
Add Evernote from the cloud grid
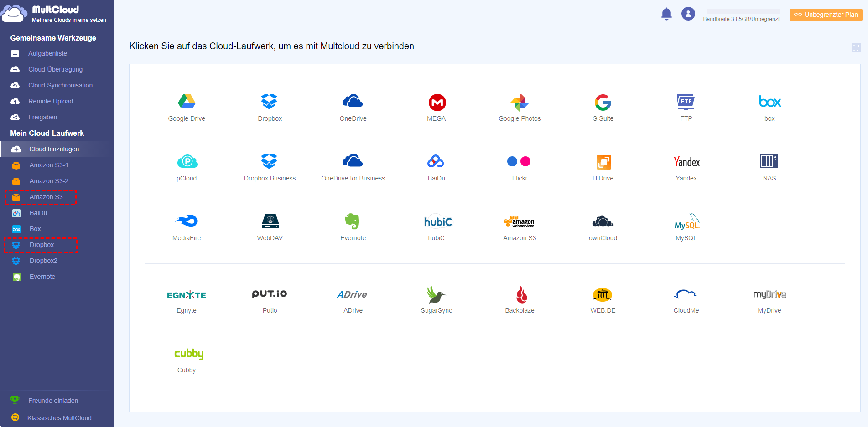[353, 227]
